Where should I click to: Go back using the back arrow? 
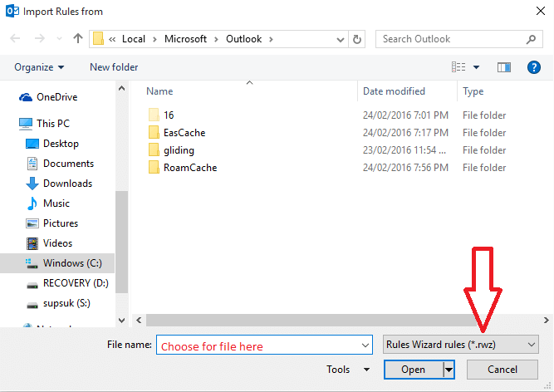[x=15, y=38]
